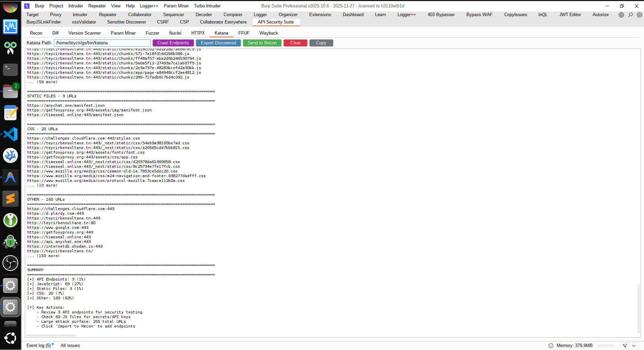Open the Text Editor notepad dock icon
This screenshot has height=350, width=644.
[10, 113]
